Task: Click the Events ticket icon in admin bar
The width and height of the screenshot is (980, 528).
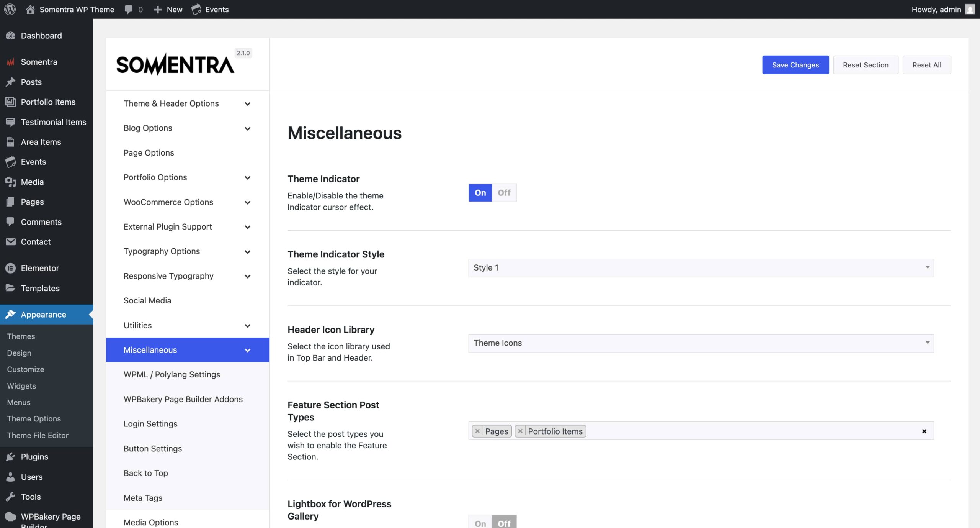Action: click(x=196, y=10)
